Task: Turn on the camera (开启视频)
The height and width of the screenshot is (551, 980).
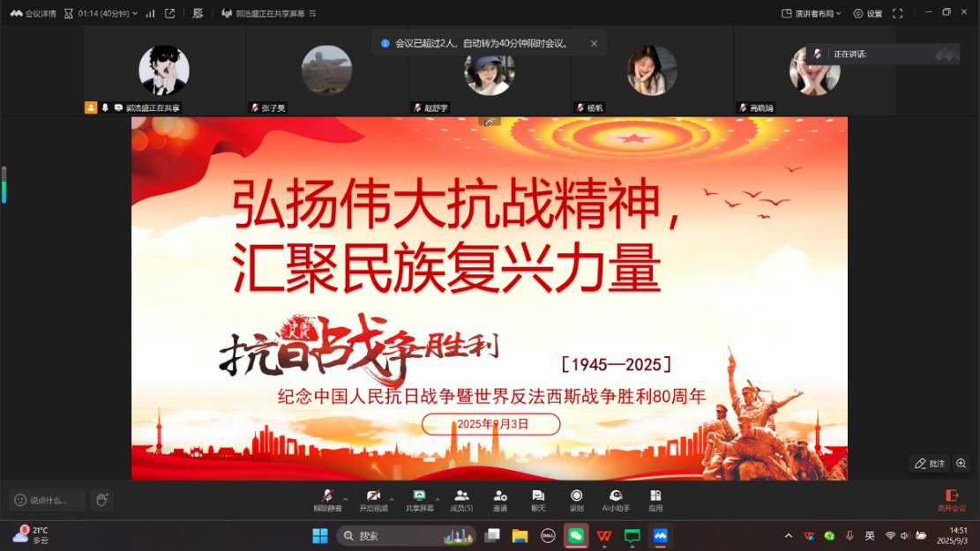Action: (373, 499)
